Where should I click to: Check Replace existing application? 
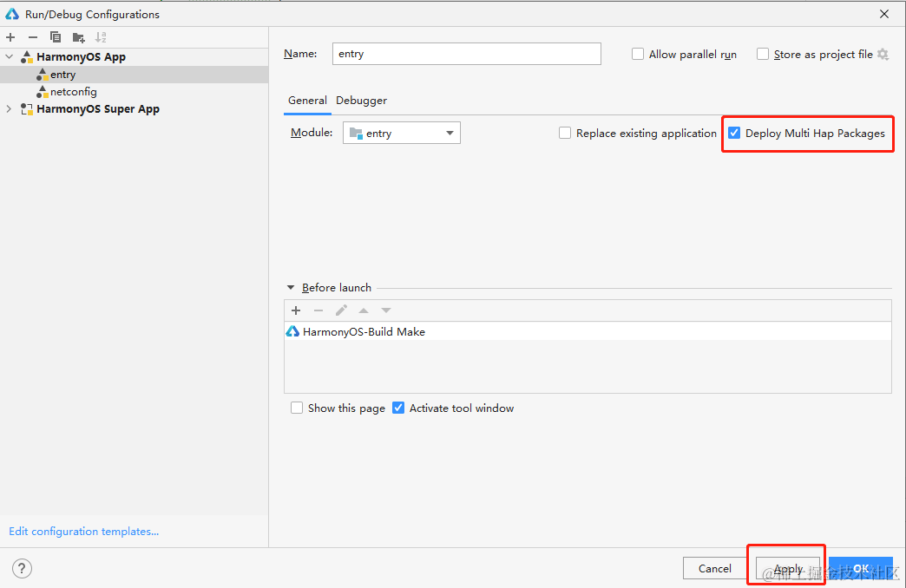tap(565, 134)
